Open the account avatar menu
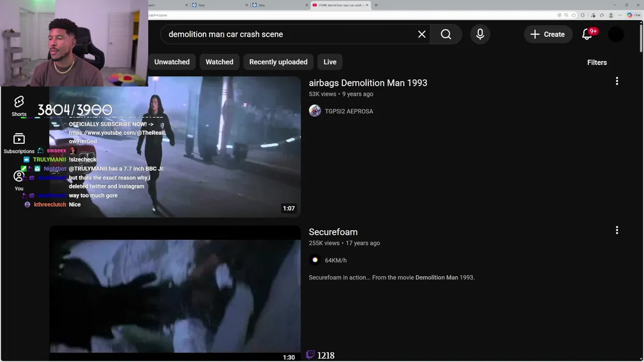This screenshot has height=362, width=644. tap(616, 34)
